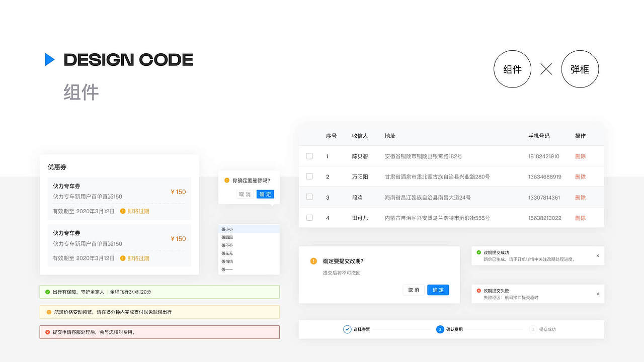
Task: Dismiss the 改期提交失败 notification
Action: point(598,294)
